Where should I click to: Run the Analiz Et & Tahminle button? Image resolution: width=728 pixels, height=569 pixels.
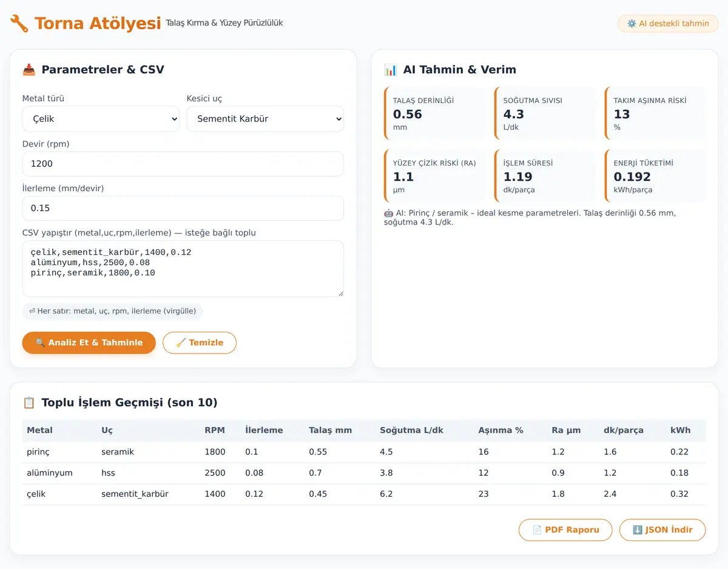[x=89, y=343]
